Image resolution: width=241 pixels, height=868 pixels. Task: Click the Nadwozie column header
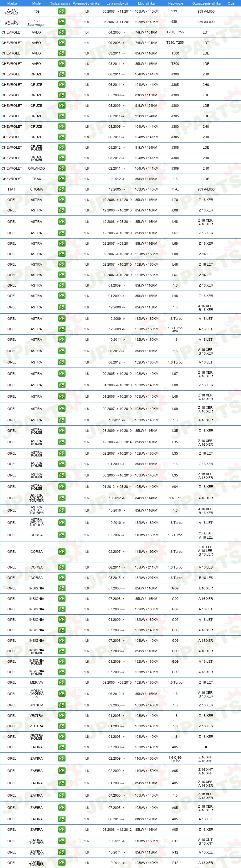[176, 3]
